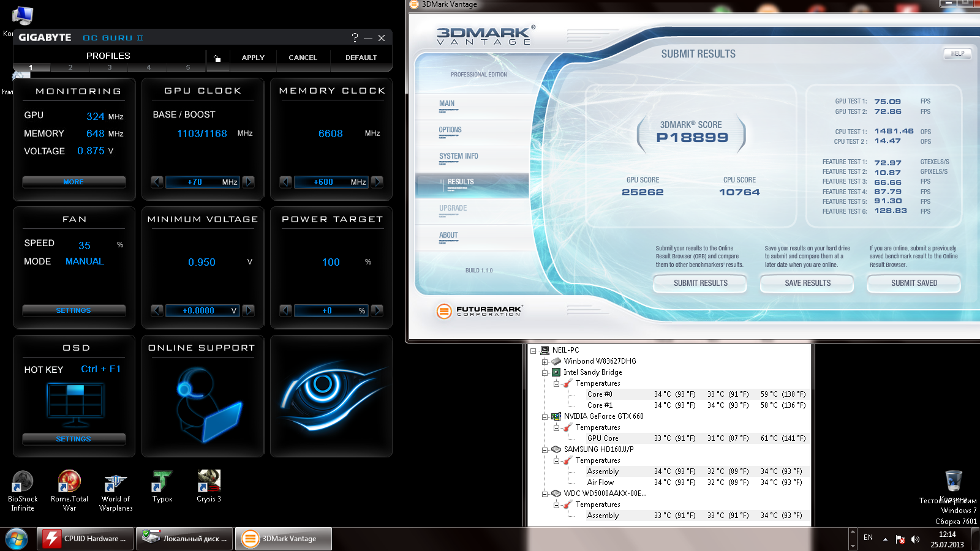This screenshot has width=980, height=551.
Task: Increase the memory clock offset
Action: pos(377,182)
